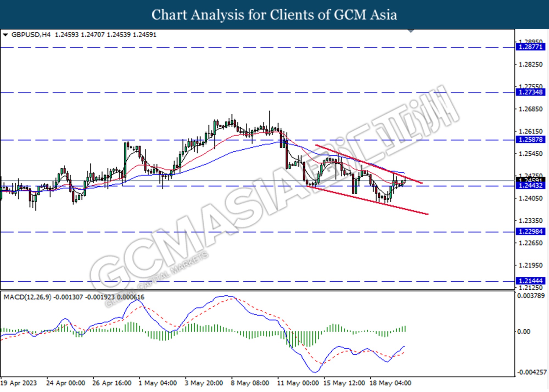Click the 1.25450 price axis value
The width and height of the screenshot is (549, 392).
[x=530, y=154]
